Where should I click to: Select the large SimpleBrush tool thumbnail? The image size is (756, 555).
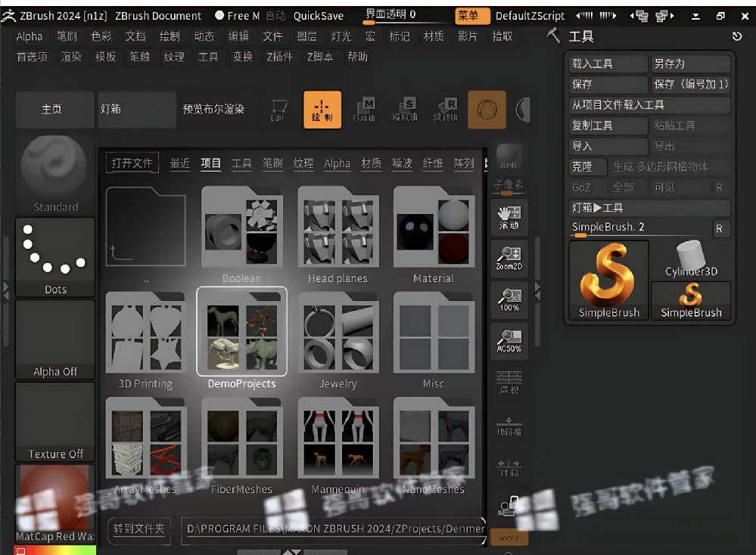click(609, 281)
